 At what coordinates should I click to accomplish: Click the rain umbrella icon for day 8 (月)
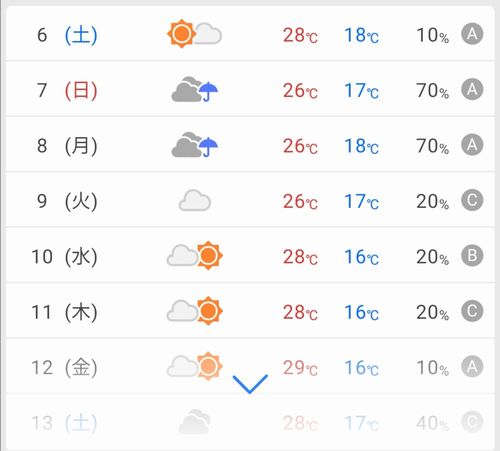[194, 144]
